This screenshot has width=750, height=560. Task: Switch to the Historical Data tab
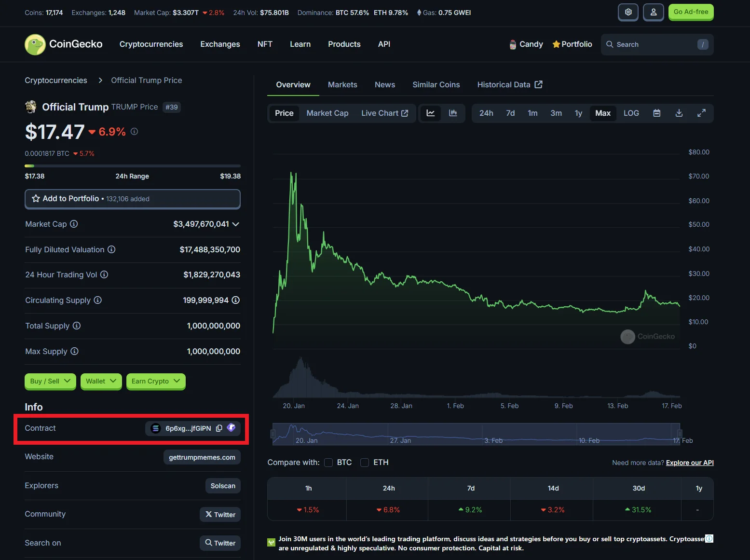pyautogui.click(x=504, y=84)
